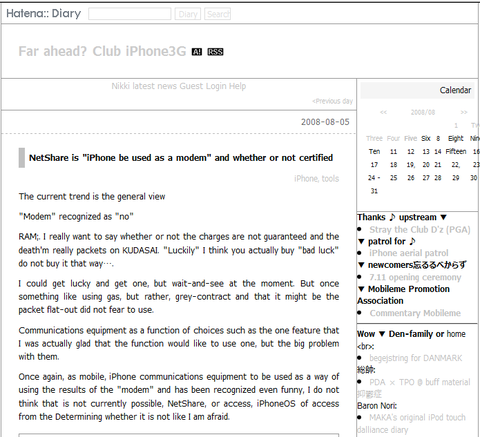Screen dimensions: 480x437
Task: Open the 2008/08 calendar month link
Action: pos(423,112)
